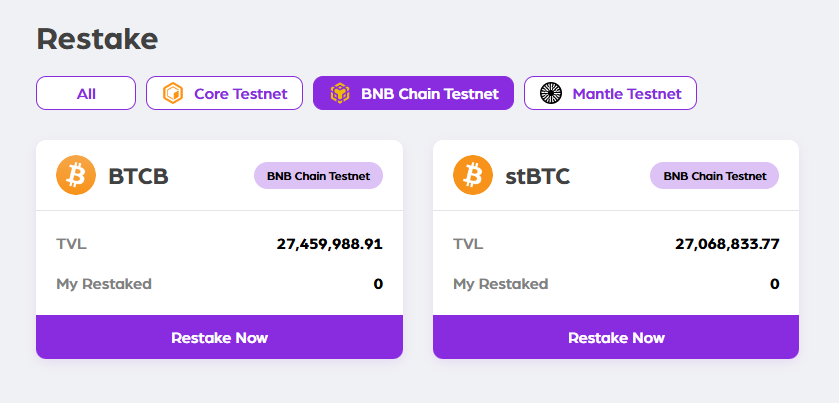The width and height of the screenshot is (839, 403).
Task: Click BTCB TVL value 27,459,988.91
Action: click(x=329, y=243)
